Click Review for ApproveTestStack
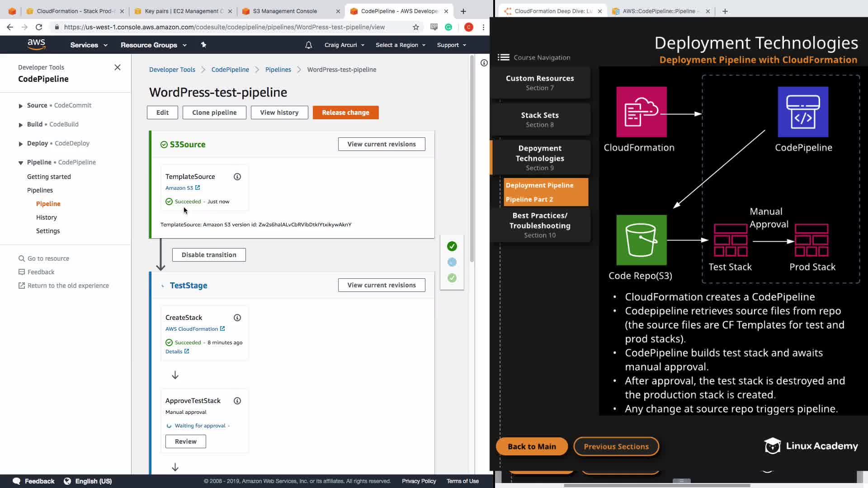 point(185,441)
